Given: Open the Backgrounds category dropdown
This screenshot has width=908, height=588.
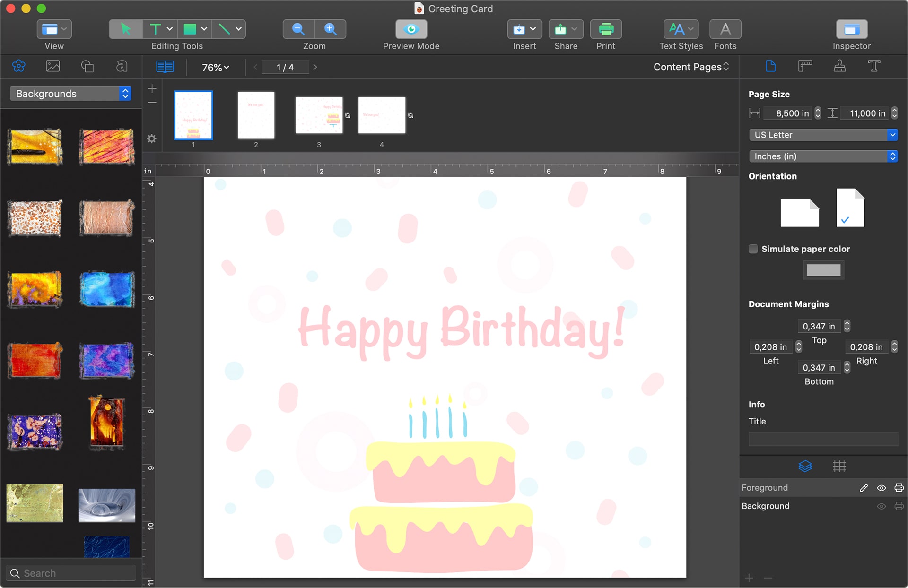Looking at the screenshot, I should 70,93.
